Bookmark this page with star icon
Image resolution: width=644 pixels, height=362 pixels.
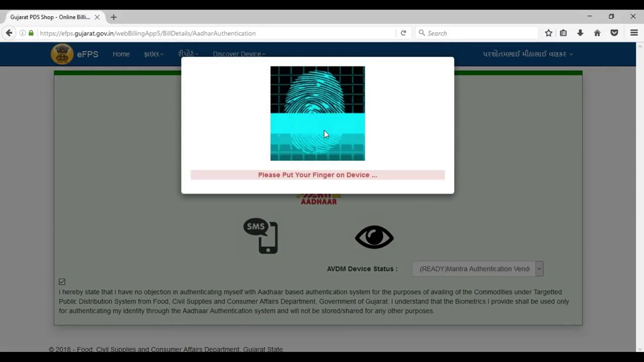pos(548,33)
